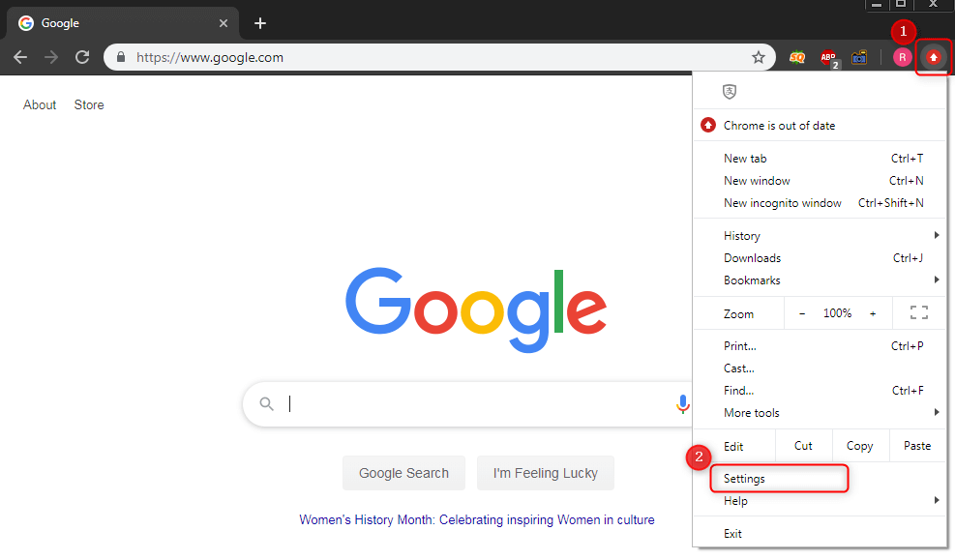Viewport: 955px width, 560px height.
Task: Choose Print... in Chrome menu
Action: (x=820, y=345)
